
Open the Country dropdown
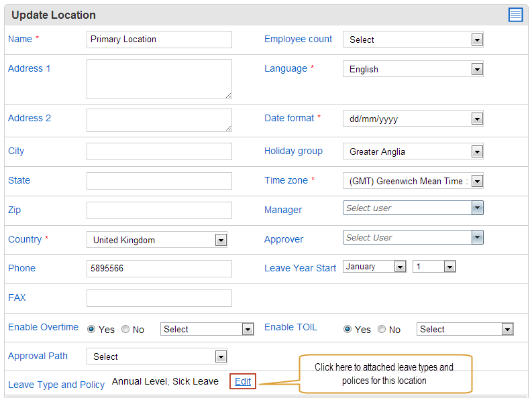point(157,240)
